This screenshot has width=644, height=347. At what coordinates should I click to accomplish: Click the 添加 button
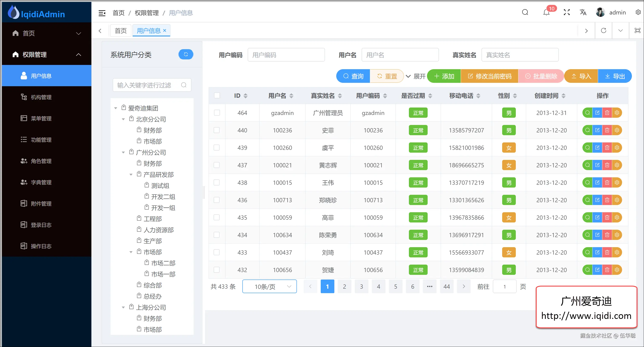pyautogui.click(x=444, y=76)
